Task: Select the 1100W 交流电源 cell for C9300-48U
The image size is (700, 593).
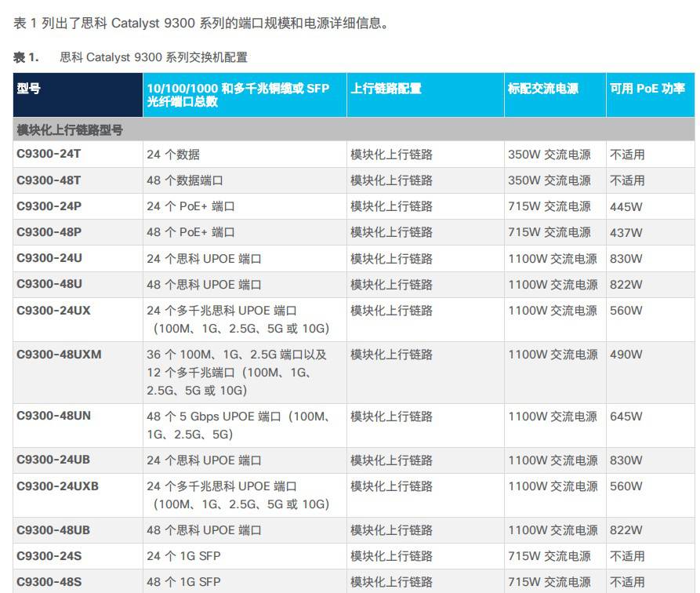Action: click(x=554, y=285)
